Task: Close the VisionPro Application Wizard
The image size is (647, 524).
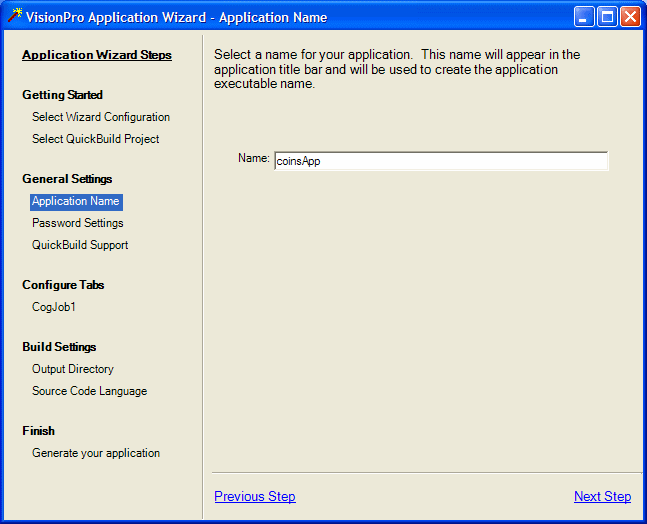Action: [630, 17]
